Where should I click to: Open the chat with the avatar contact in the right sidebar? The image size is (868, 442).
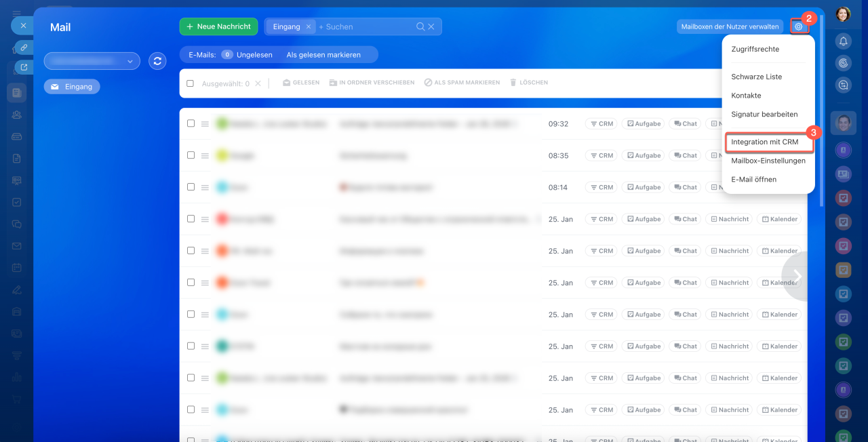point(844,123)
